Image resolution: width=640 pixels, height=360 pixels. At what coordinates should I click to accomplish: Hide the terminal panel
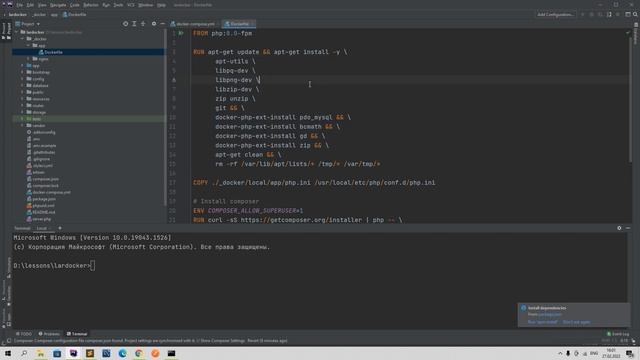[628, 228]
